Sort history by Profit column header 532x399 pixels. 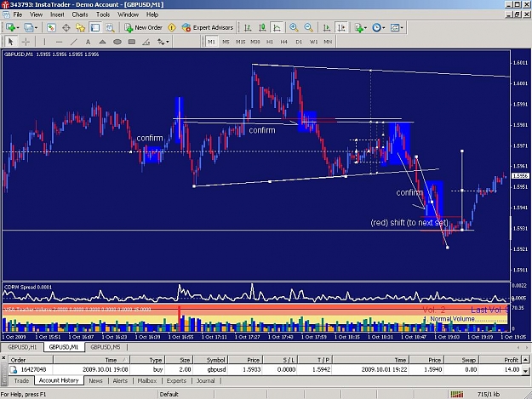pos(500,360)
